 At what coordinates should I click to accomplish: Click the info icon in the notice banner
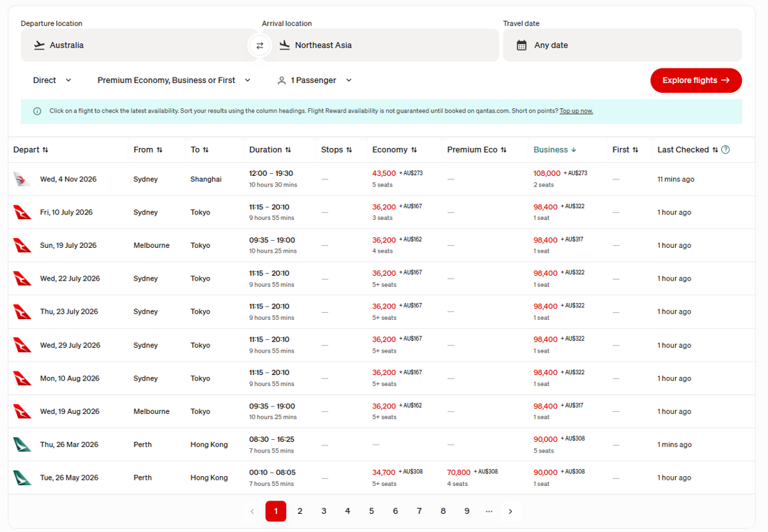(x=37, y=111)
